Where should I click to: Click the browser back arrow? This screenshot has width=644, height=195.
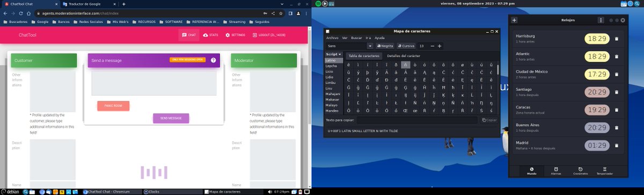[5, 13]
